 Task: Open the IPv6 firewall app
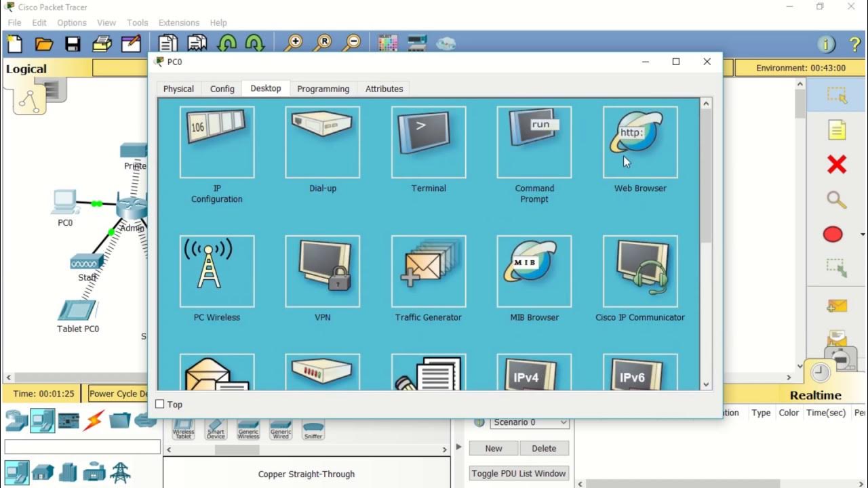click(640, 372)
